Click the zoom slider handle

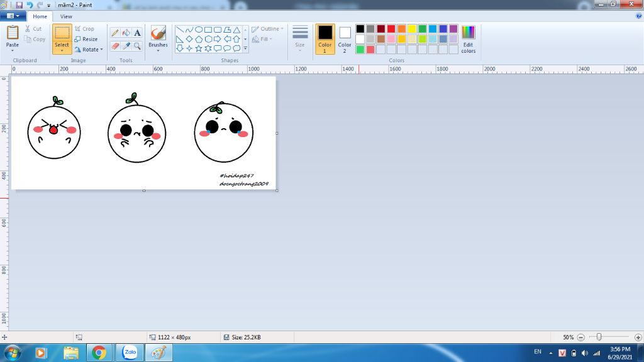pos(599,337)
